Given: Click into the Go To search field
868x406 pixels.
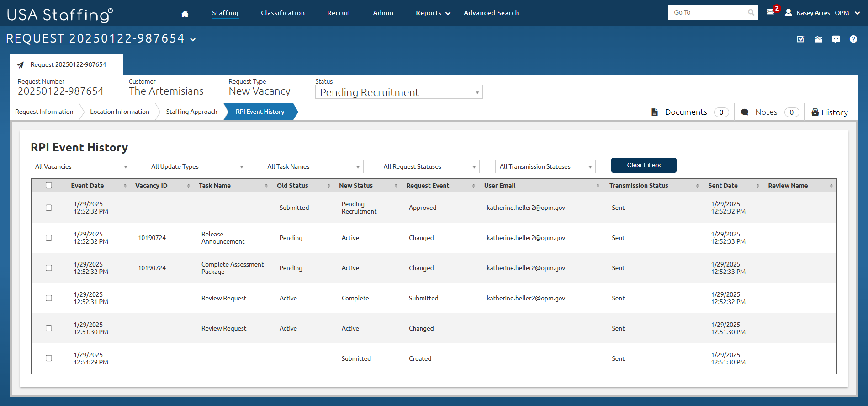Looking at the screenshot, I should pyautogui.click(x=708, y=13).
